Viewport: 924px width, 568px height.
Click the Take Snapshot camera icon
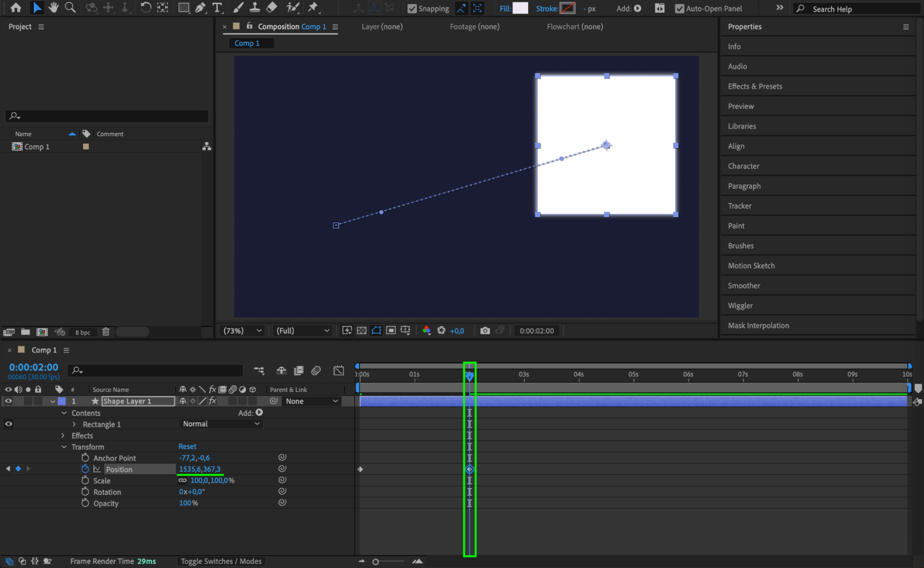pos(484,330)
